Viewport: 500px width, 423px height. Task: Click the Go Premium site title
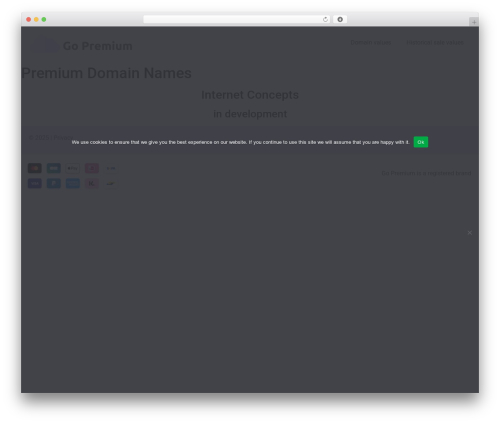[98, 46]
